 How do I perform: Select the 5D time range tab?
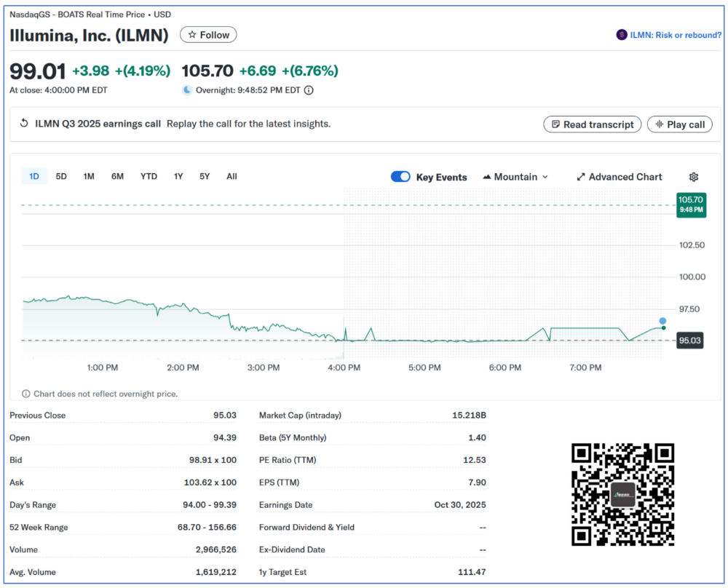(x=61, y=176)
